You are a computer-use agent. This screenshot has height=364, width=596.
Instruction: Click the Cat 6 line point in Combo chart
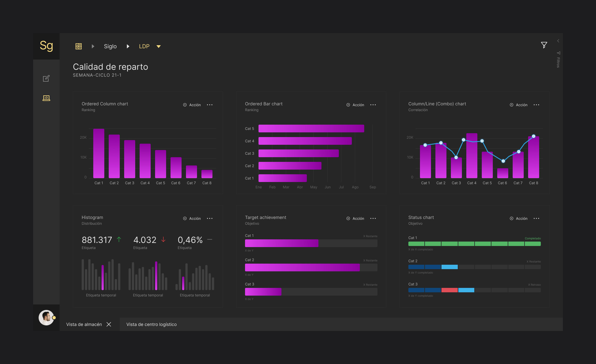pyautogui.click(x=503, y=161)
